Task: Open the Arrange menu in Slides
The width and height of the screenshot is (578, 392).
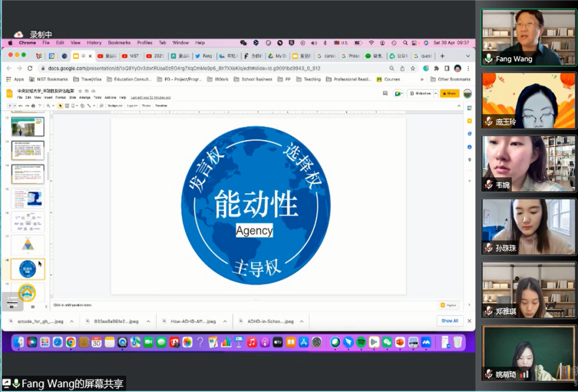Action: 85,97
